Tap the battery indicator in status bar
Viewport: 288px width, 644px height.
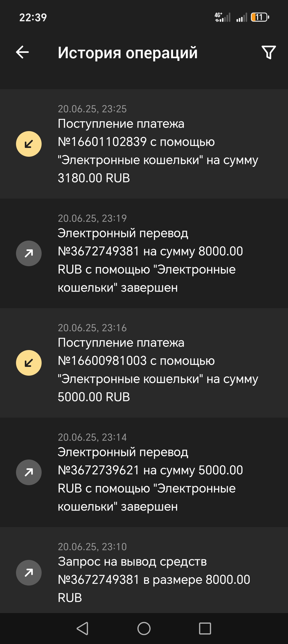point(260,17)
